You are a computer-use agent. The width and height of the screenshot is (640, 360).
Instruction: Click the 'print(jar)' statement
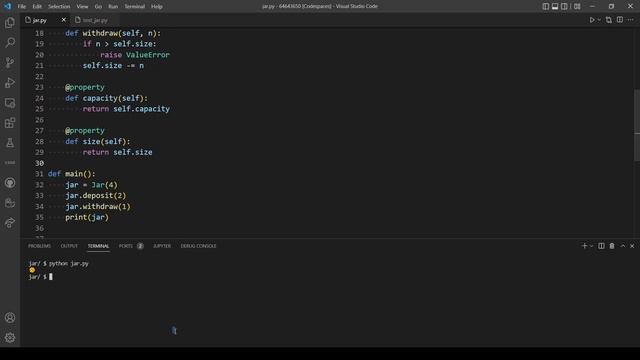pyautogui.click(x=87, y=217)
